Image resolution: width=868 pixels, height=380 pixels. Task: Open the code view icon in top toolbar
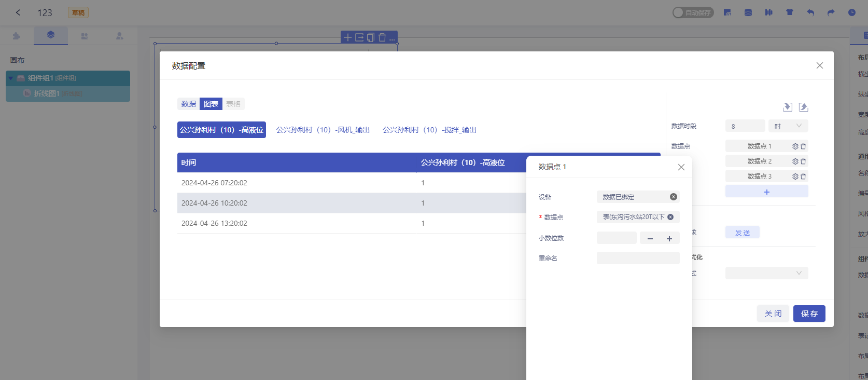(727, 12)
